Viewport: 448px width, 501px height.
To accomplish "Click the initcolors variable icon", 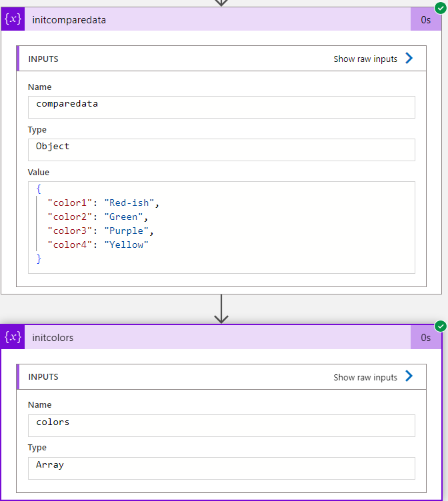I will (x=13, y=337).
